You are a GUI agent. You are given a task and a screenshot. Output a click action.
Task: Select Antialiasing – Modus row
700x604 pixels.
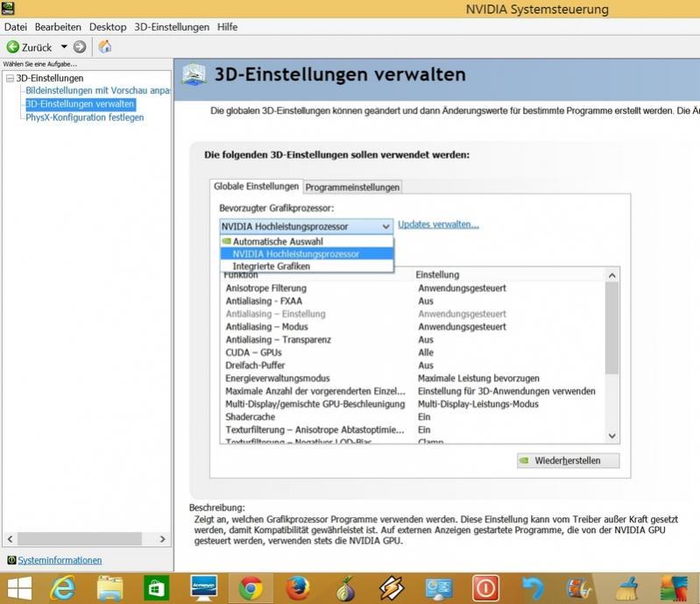pos(413,327)
